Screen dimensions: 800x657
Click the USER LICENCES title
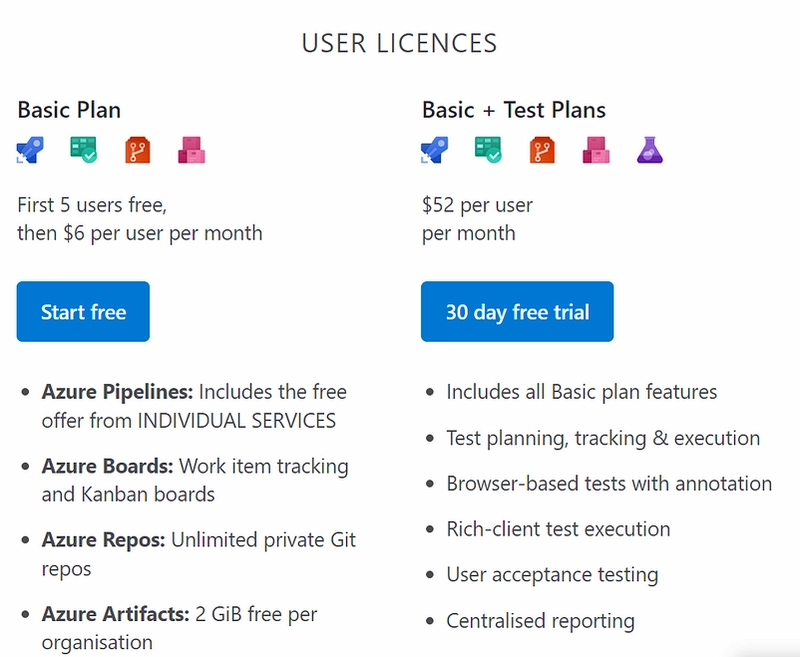pyautogui.click(x=399, y=43)
